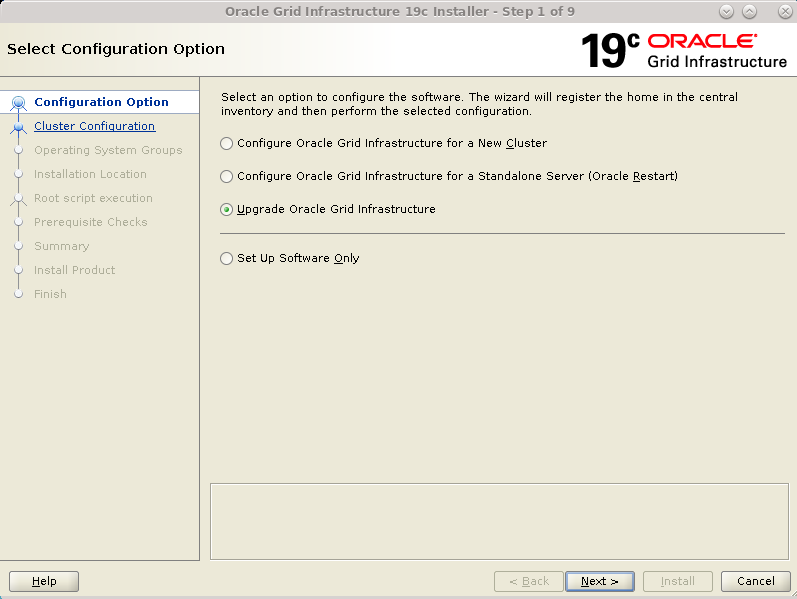
Task: Click Summary step label
Action: tap(62, 246)
